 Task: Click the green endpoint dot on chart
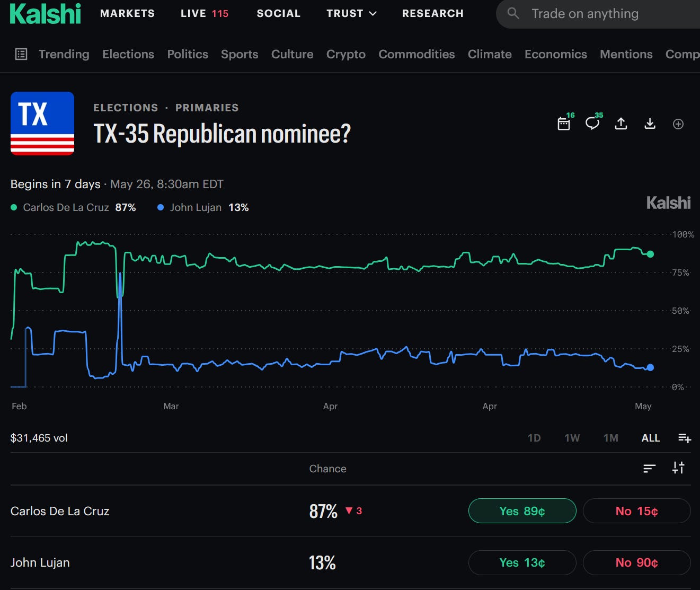(x=650, y=254)
